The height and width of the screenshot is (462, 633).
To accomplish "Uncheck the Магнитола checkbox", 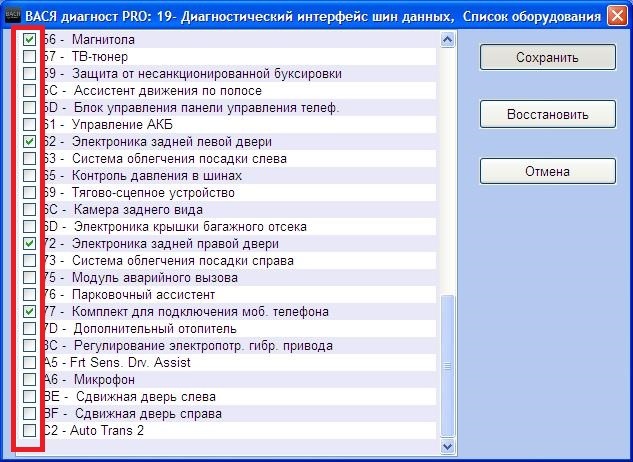I will point(29,40).
